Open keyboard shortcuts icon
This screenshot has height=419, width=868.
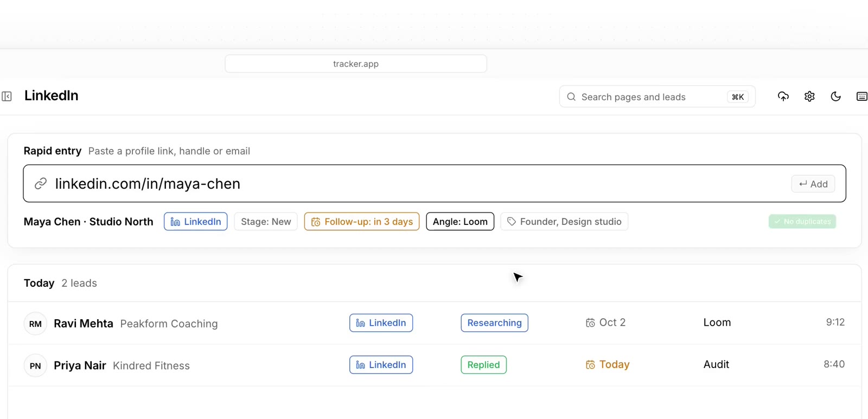coord(861,96)
